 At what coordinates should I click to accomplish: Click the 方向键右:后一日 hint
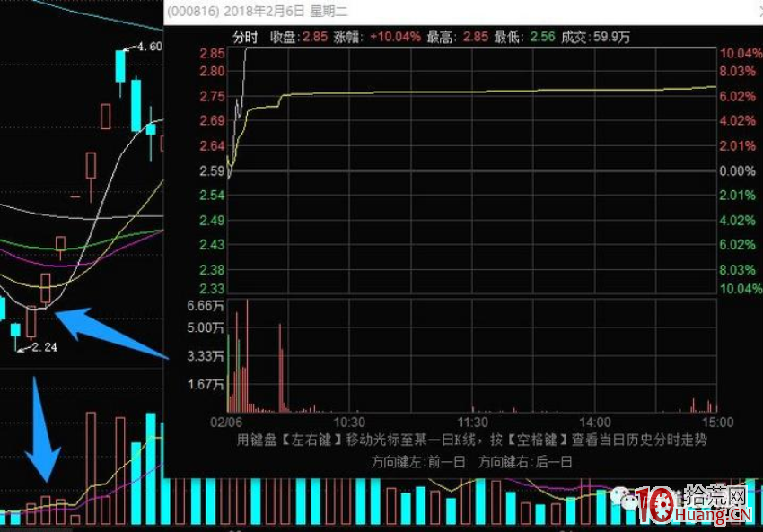coord(524,461)
